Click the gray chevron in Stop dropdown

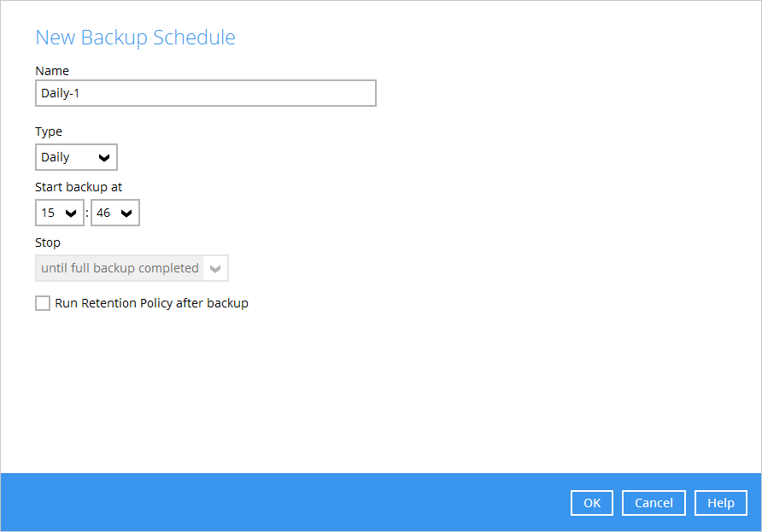(215, 269)
